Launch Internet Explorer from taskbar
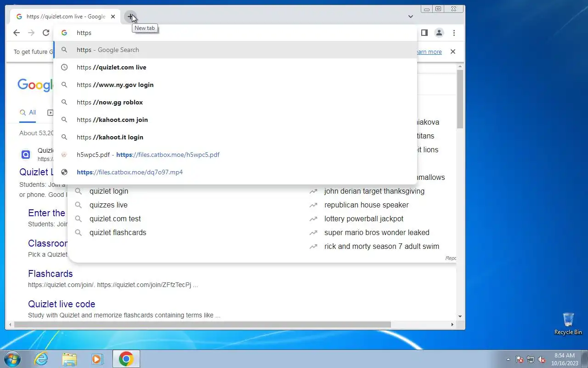 pyautogui.click(x=41, y=359)
